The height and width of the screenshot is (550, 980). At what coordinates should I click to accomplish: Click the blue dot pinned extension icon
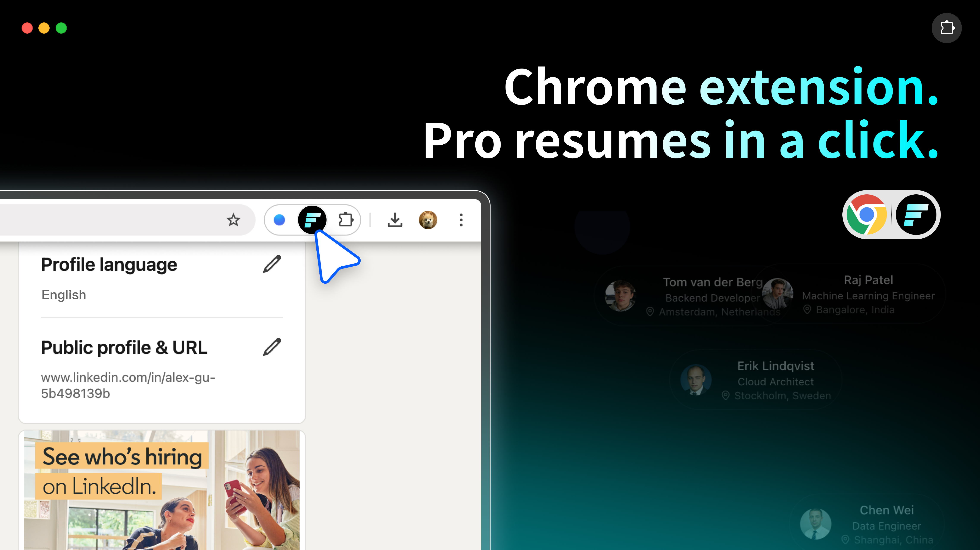(x=279, y=220)
